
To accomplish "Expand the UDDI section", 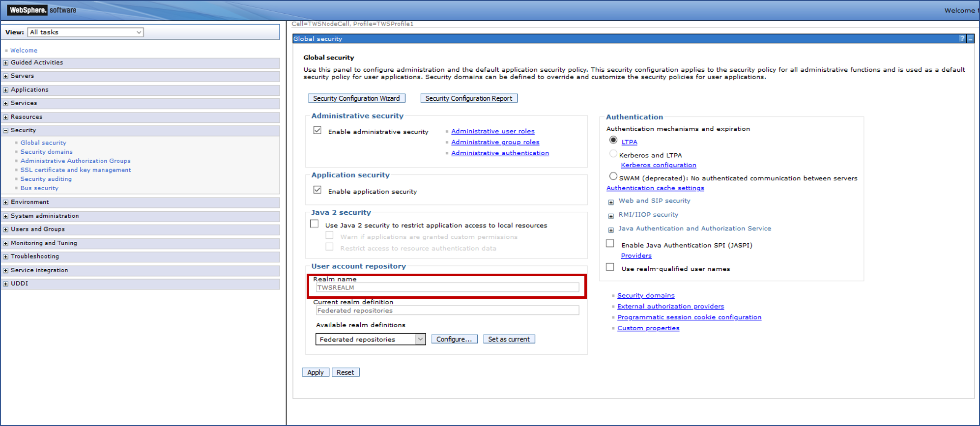I will [x=5, y=284].
